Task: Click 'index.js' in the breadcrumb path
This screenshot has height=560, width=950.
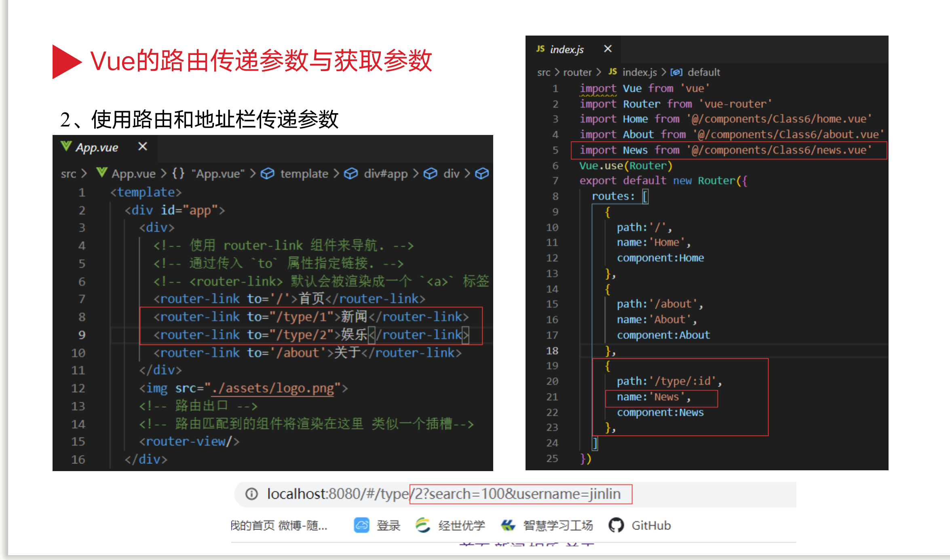Action: coord(640,72)
